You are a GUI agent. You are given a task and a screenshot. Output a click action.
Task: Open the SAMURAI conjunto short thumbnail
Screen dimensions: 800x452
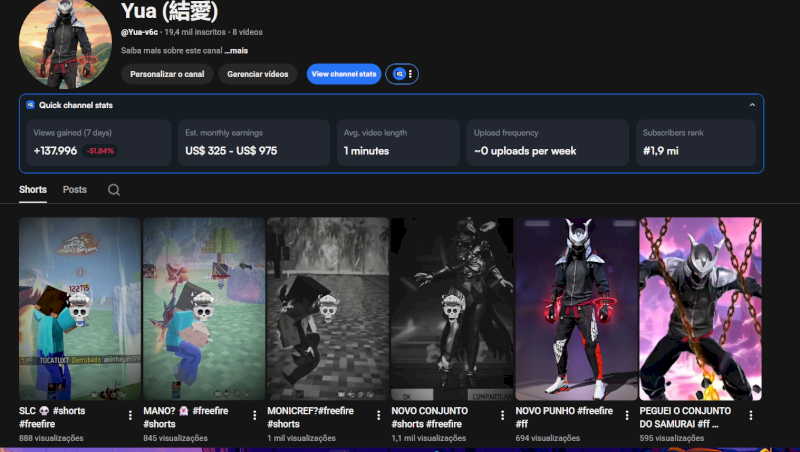tap(701, 309)
